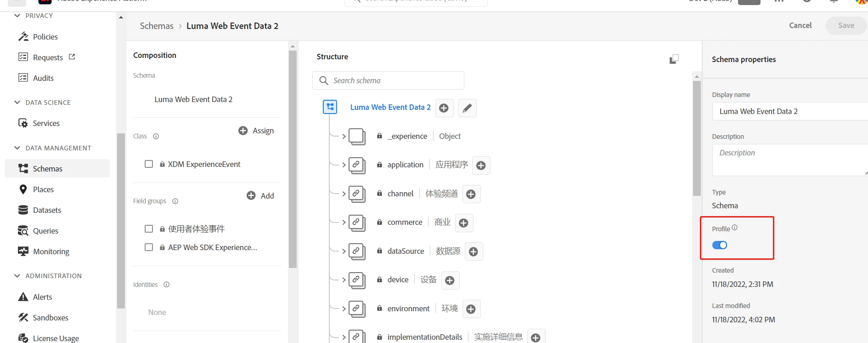Screen dimensions: 868x343
Task: Add a field under environment
Action: click(471, 309)
